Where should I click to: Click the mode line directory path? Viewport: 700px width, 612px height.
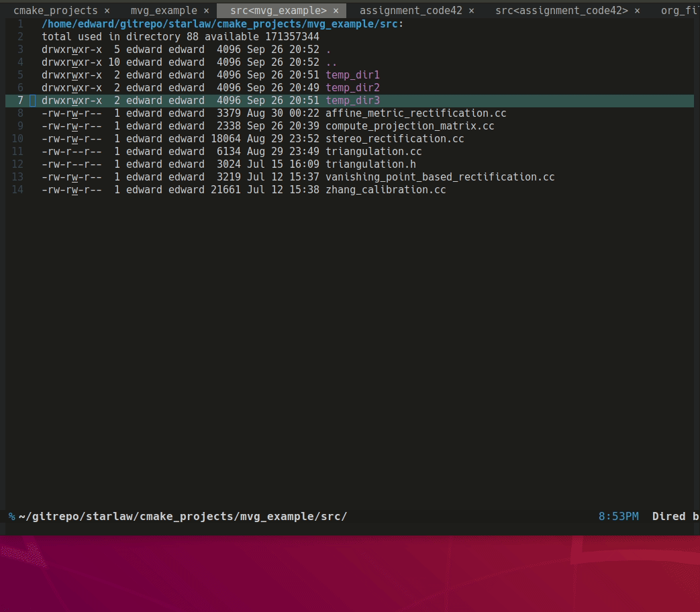point(183,517)
